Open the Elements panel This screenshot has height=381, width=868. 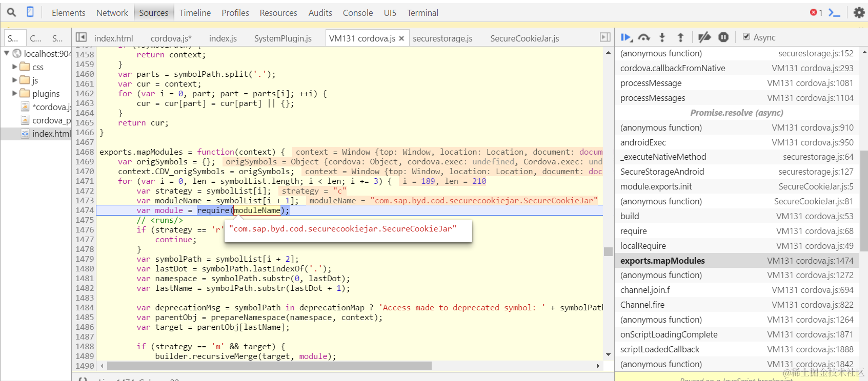(68, 13)
